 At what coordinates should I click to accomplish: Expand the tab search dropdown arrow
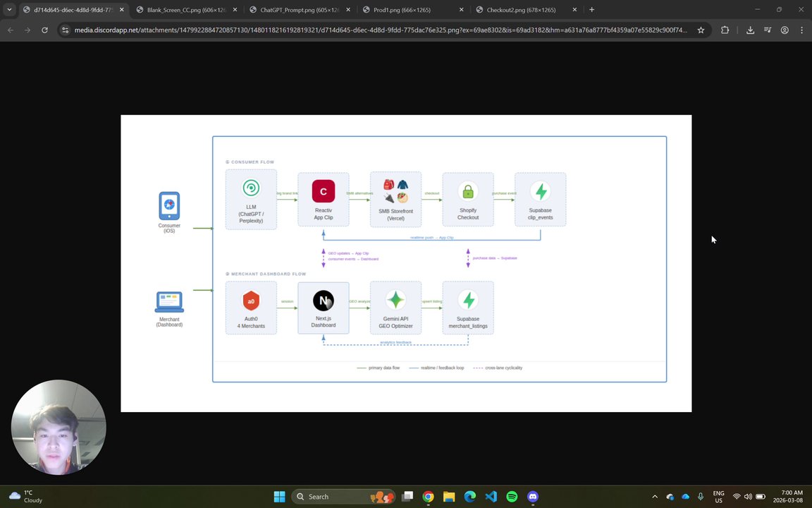tap(8, 9)
